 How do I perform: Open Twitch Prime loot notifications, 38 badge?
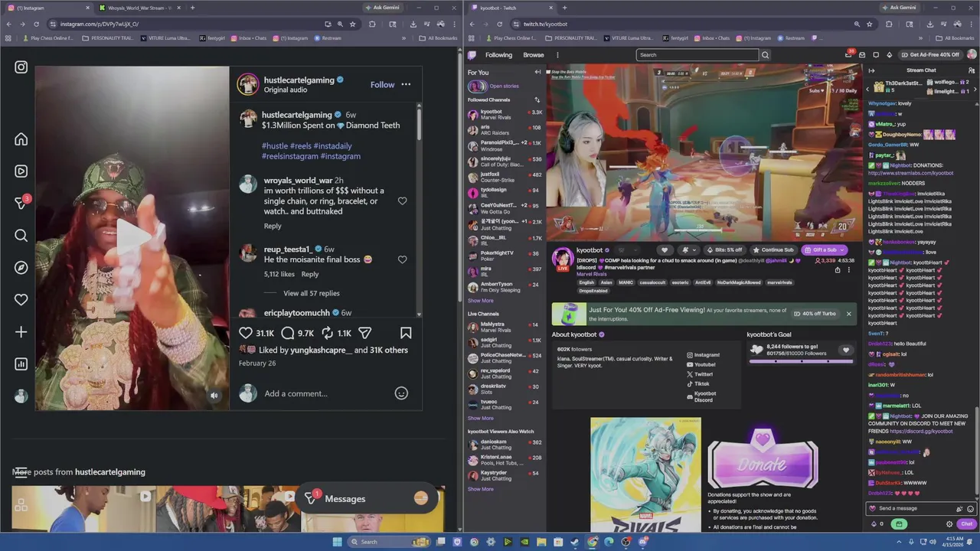coord(849,54)
